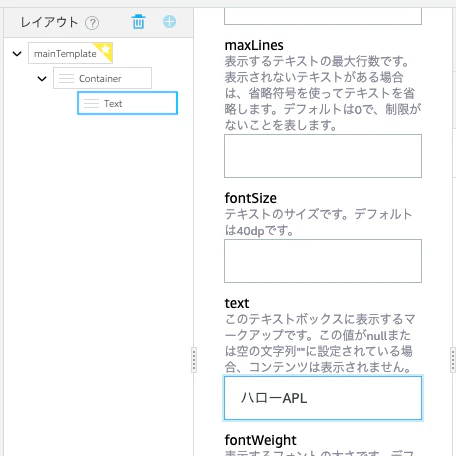The width and height of the screenshot is (456, 456).
Task: Click the drag handle icon on Text row
Action: point(91,103)
